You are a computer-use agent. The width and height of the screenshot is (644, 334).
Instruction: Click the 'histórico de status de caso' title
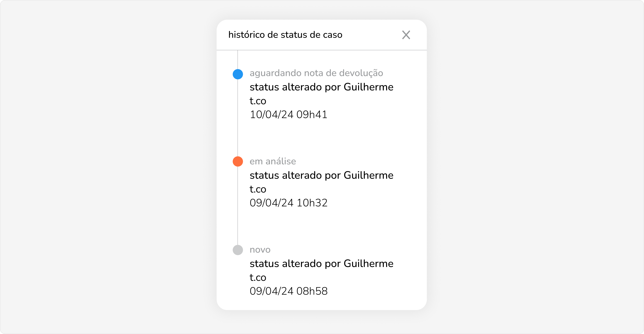285,35
